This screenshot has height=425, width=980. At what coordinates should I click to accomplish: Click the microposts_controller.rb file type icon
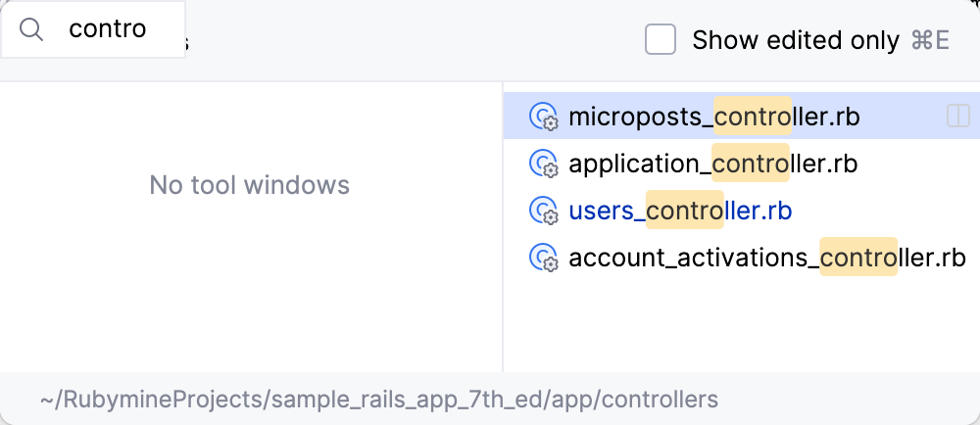pos(543,118)
